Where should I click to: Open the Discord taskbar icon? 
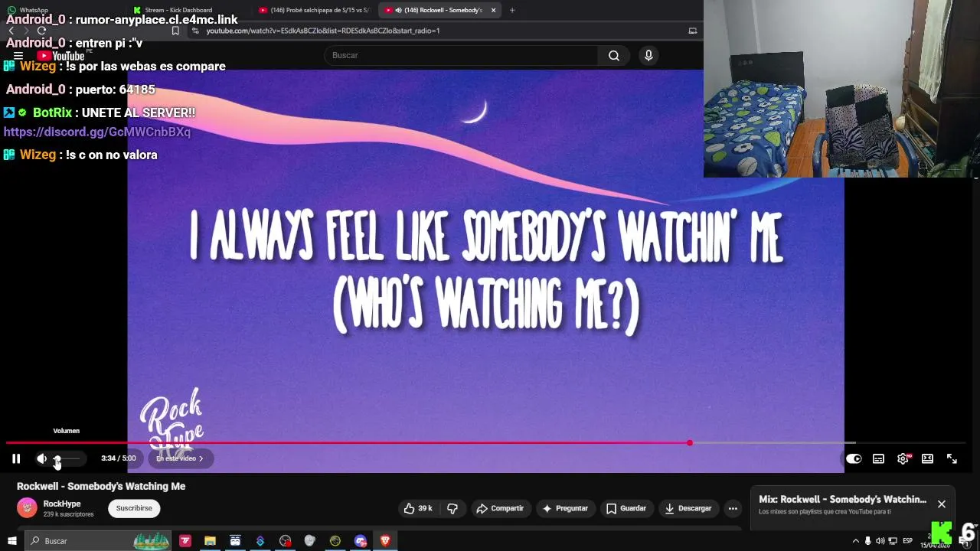click(360, 541)
